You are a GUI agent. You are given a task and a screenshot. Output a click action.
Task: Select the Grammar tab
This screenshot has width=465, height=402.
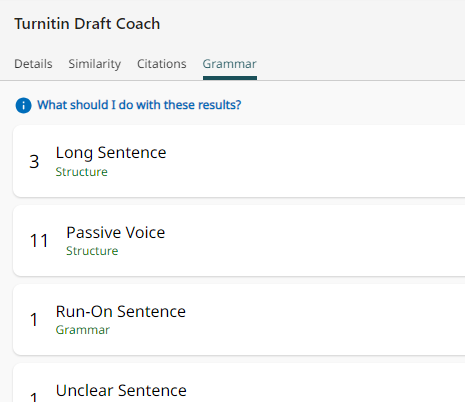[230, 64]
